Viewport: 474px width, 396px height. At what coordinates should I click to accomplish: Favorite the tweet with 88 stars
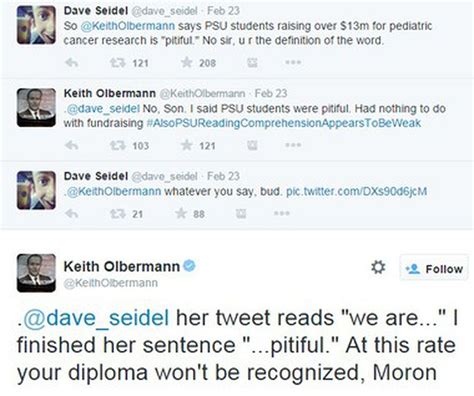click(x=181, y=213)
